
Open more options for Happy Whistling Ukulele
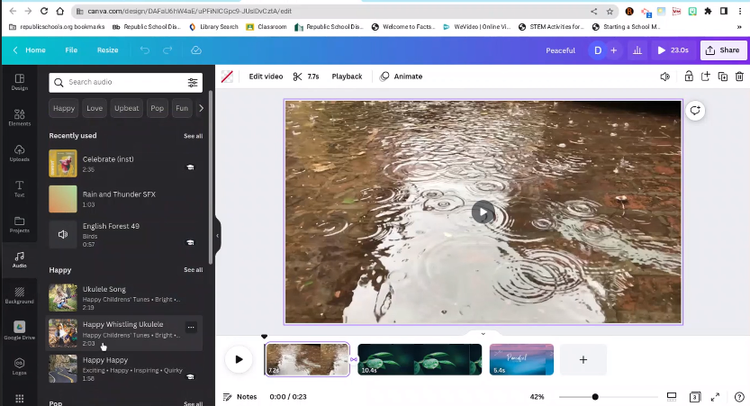(191, 327)
